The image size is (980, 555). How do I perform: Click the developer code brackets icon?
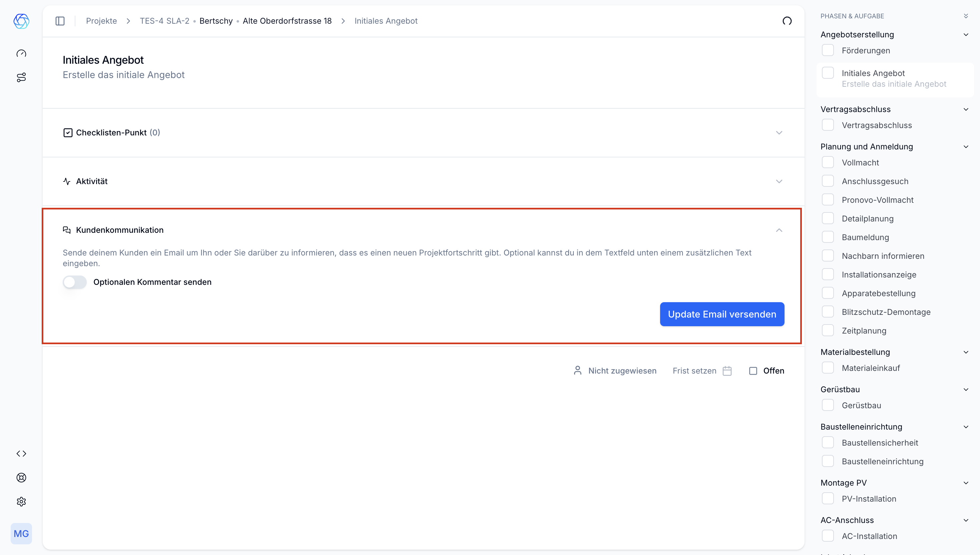tap(21, 454)
